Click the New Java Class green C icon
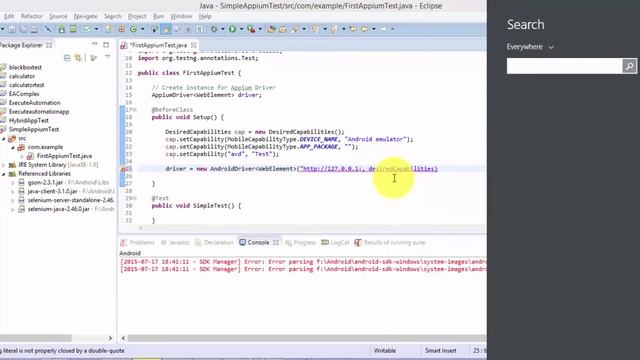The image size is (640, 360). (133, 29)
